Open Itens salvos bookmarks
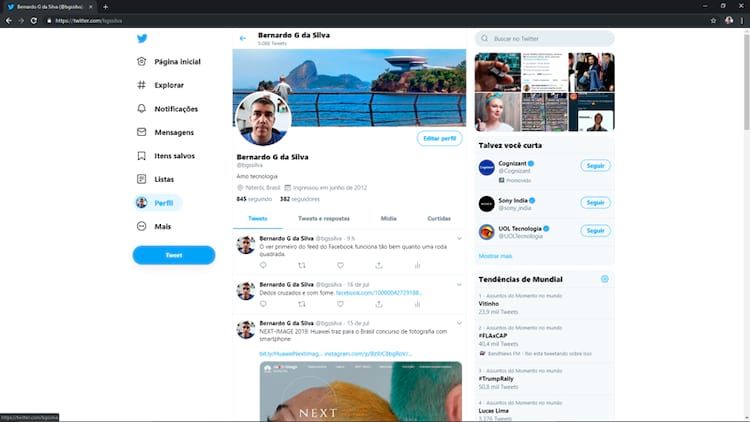 [x=165, y=155]
